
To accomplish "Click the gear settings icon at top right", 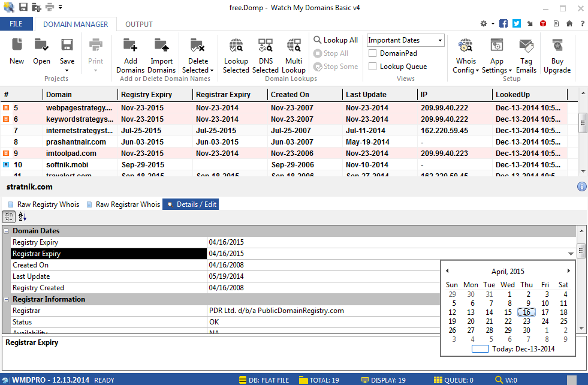I will click(x=484, y=23).
